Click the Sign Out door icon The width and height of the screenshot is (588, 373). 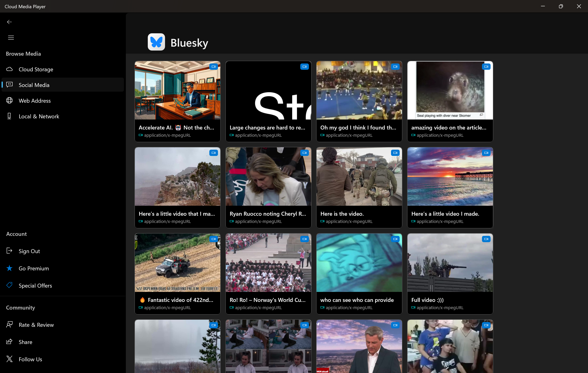(9, 251)
